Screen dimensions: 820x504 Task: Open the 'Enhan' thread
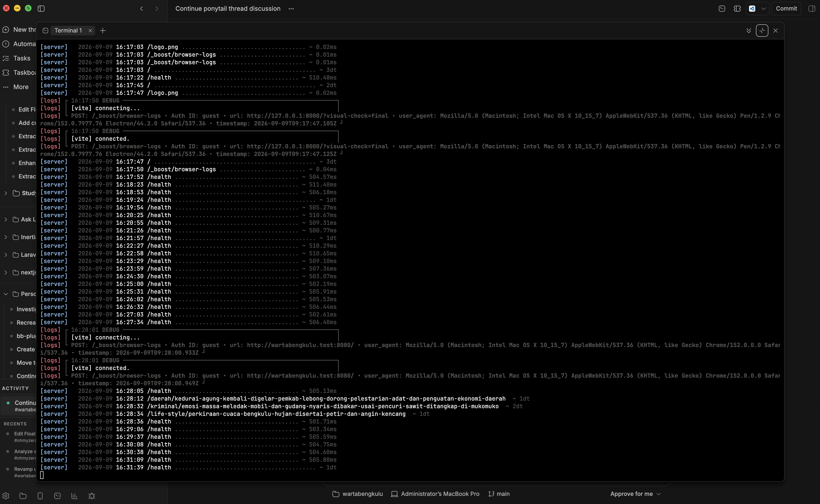[x=27, y=163]
